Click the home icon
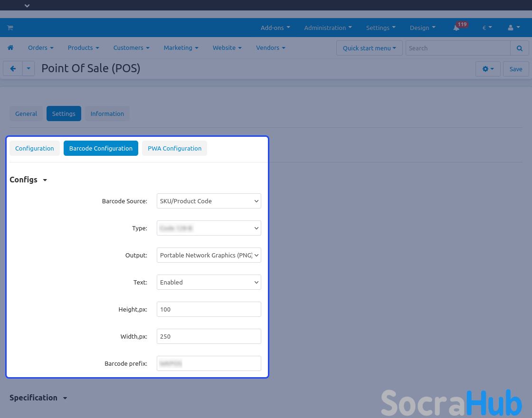The width and height of the screenshot is (532, 418). pos(10,48)
